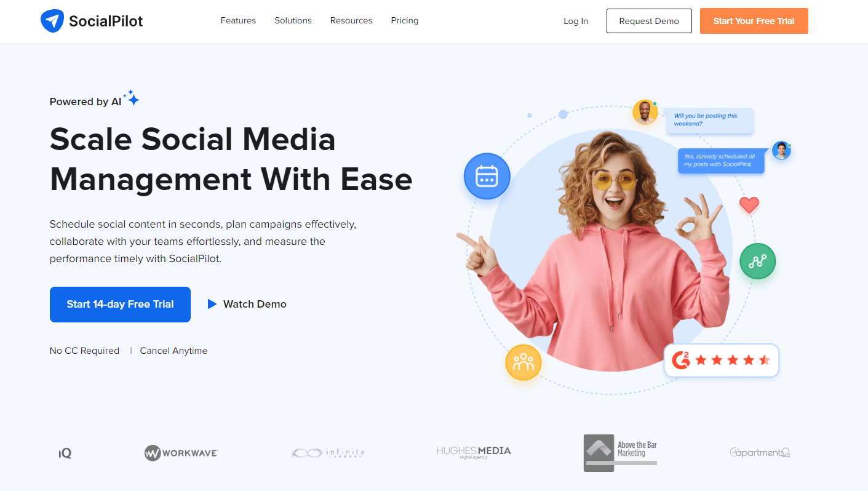Click the Start 14-day Free Trial button
The image size is (868, 491).
(120, 304)
